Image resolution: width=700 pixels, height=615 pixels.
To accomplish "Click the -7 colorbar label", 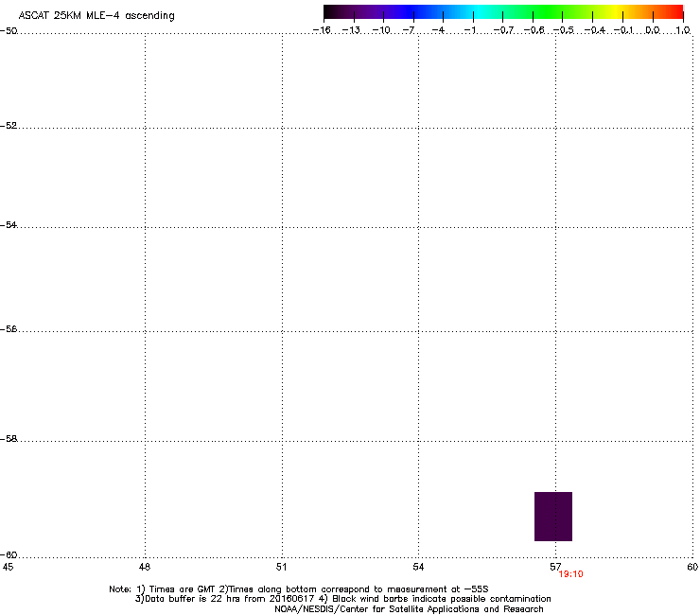I will 409,30.
